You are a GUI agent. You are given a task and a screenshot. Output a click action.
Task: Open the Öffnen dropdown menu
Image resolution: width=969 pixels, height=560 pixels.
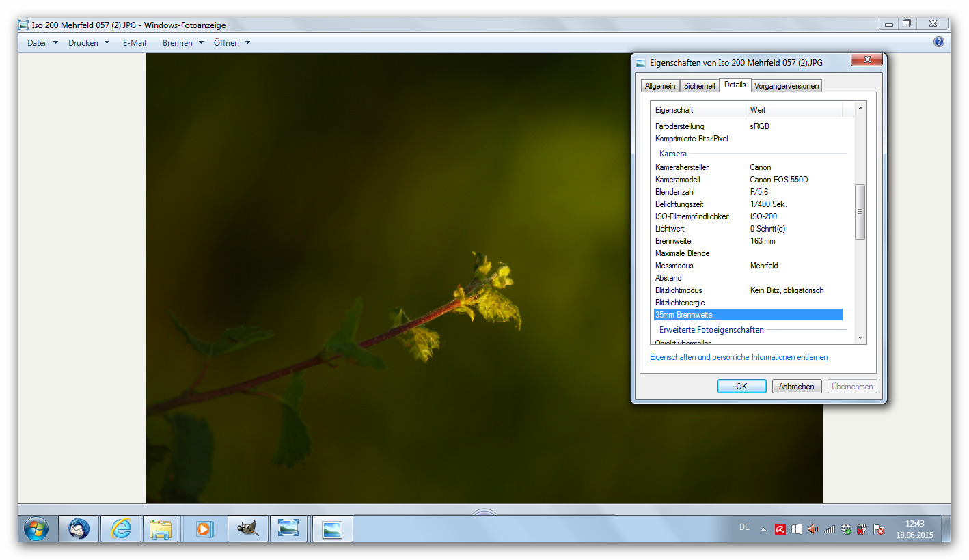click(x=232, y=42)
